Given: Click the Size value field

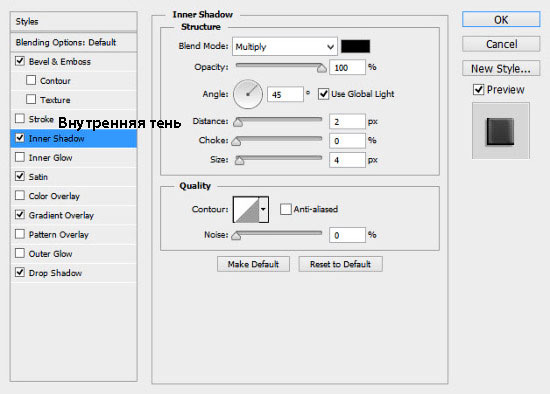Looking at the screenshot, I should [347, 160].
